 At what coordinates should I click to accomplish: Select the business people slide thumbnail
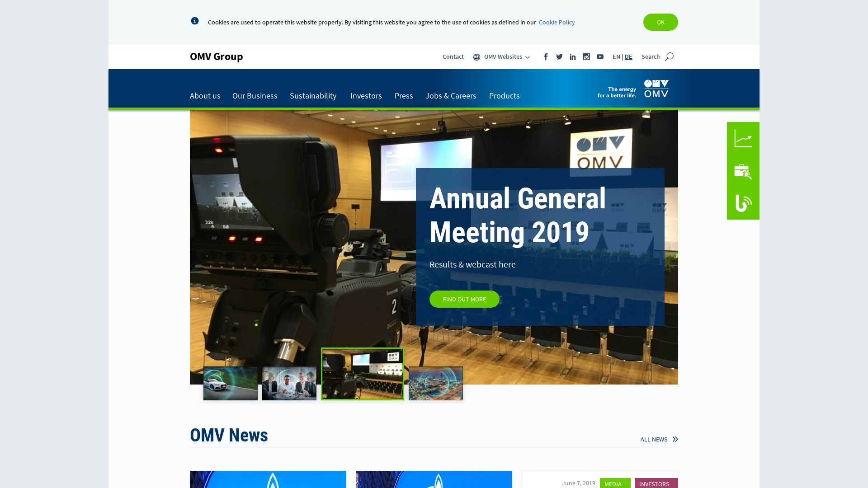[289, 383]
